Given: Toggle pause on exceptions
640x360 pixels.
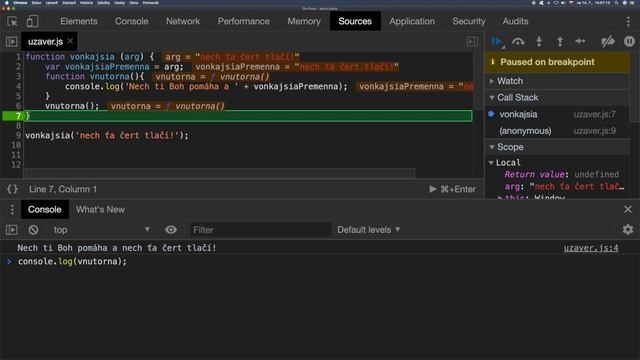Looking at the screenshot, I should pos(629,41).
